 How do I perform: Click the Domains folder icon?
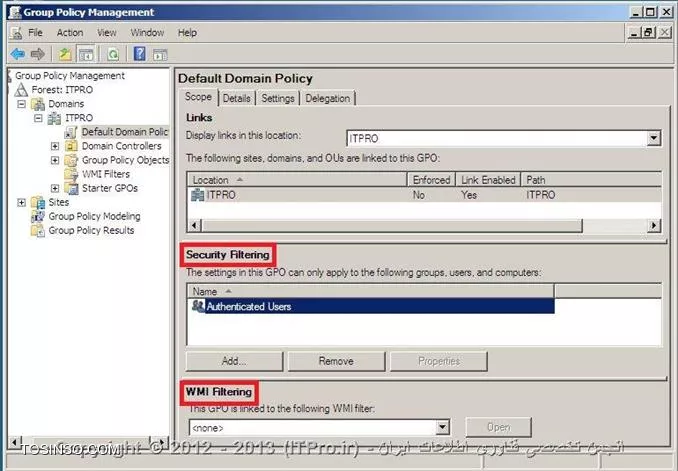click(x=38, y=104)
